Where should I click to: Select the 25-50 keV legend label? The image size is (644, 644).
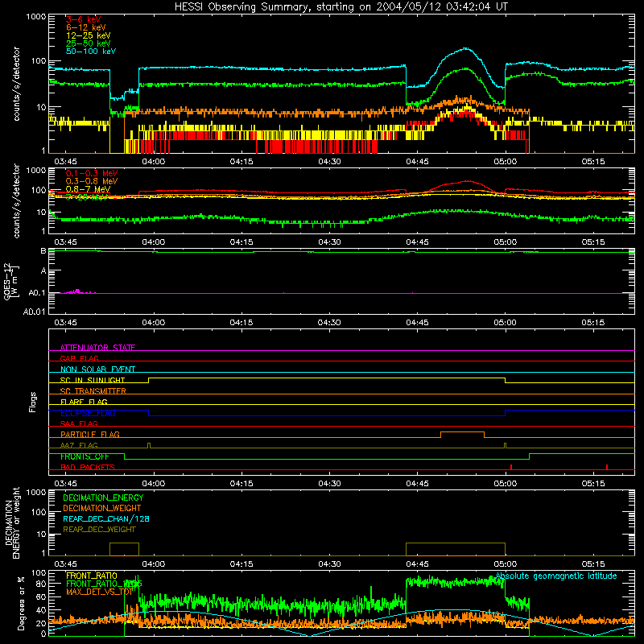pos(89,43)
